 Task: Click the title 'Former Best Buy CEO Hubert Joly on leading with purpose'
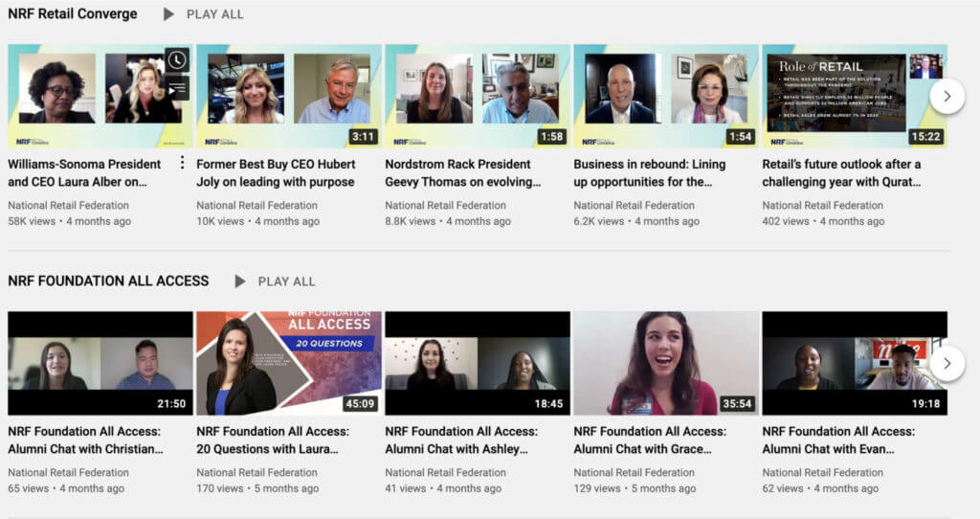pos(276,172)
